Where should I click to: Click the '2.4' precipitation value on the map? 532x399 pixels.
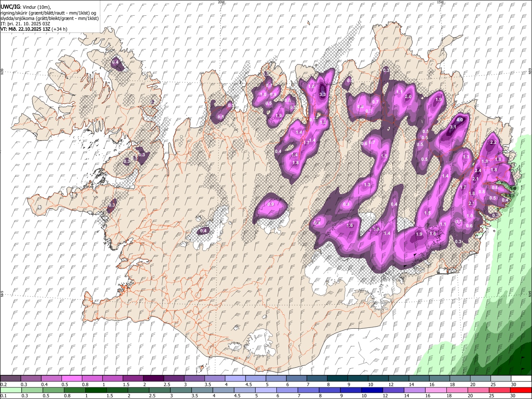coord(478,170)
